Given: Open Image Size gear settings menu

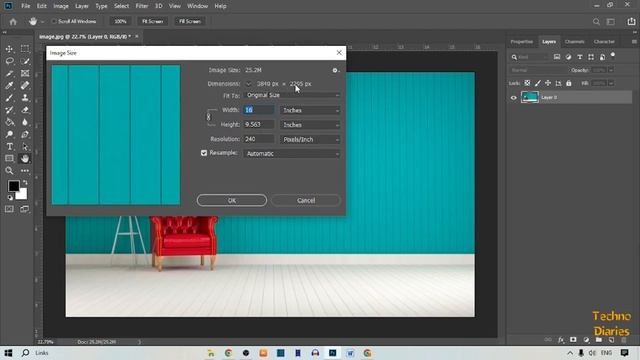Looking at the screenshot, I should (x=335, y=70).
